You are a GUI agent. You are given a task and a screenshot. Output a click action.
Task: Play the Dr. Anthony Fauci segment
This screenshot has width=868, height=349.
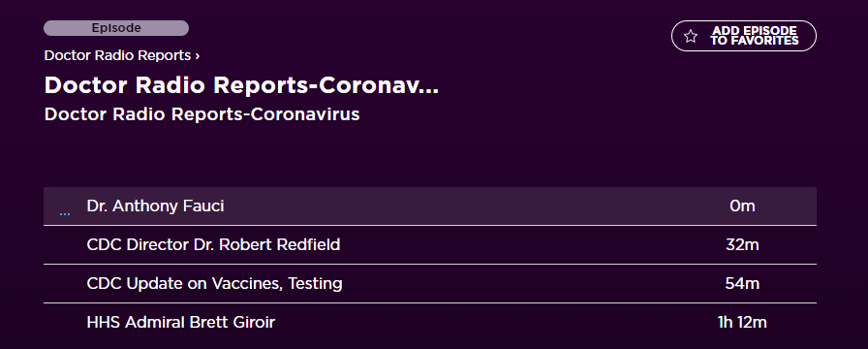click(156, 206)
